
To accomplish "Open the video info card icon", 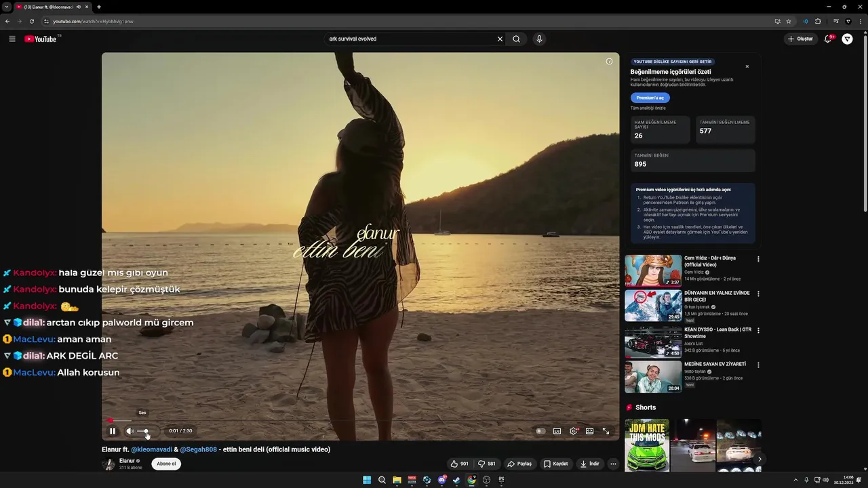I will coord(609,62).
